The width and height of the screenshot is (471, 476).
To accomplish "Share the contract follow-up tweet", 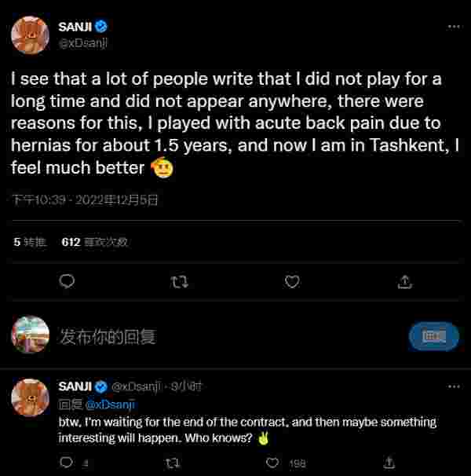I will click(x=389, y=463).
